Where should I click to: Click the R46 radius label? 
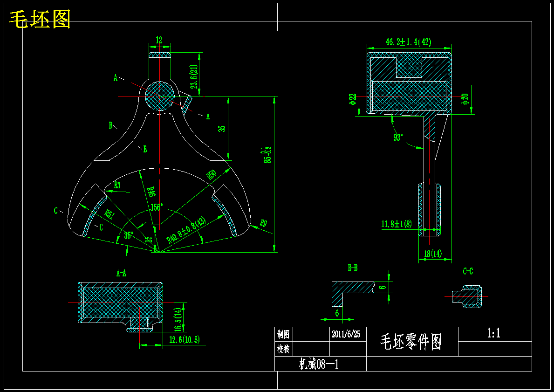[151, 191]
